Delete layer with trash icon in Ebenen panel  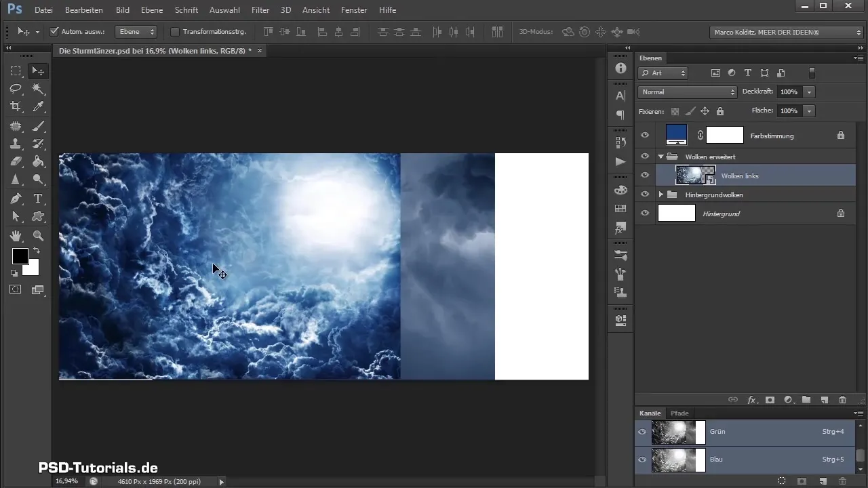tap(842, 400)
